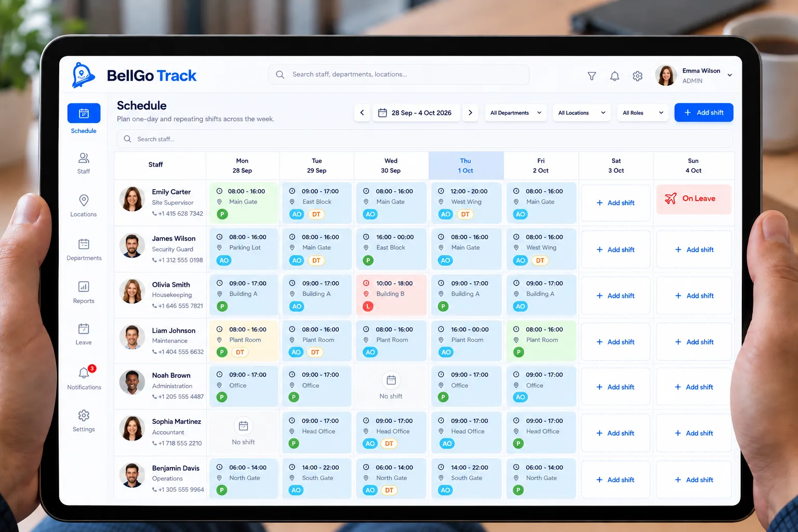Add shift for Emily Carter on Saturday
The width and height of the screenshot is (798, 532).
pyautogui.click(x=616, y=203)
